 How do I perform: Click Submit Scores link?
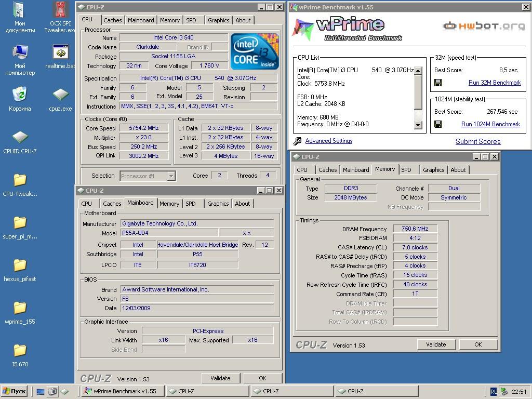478,141
